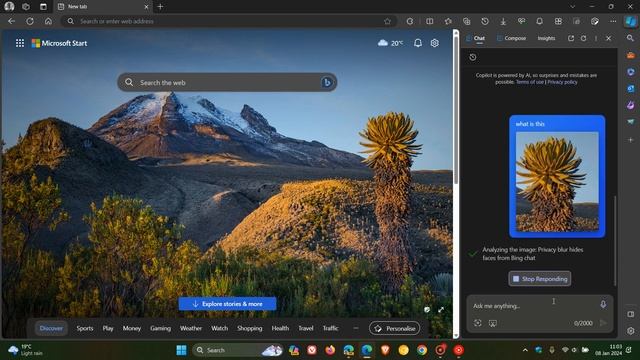Open Downloads toolbar icon

[x=503, y=21]
